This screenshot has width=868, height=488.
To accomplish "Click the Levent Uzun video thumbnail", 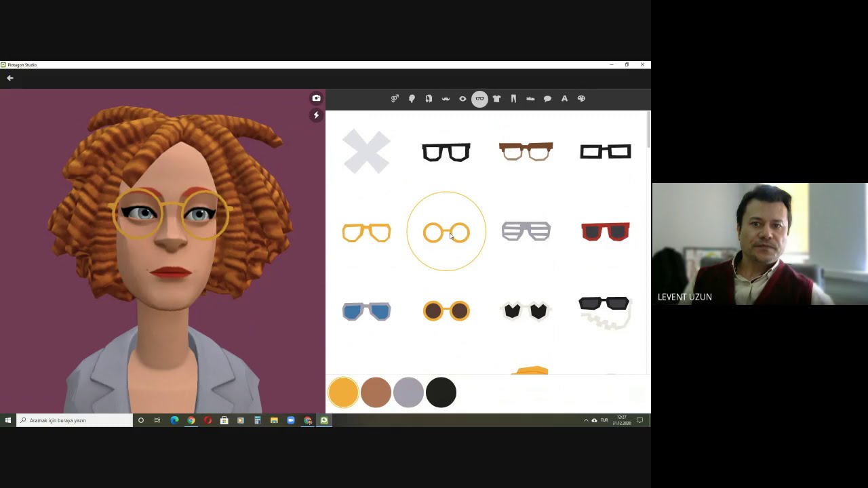I will click(759, 244).
